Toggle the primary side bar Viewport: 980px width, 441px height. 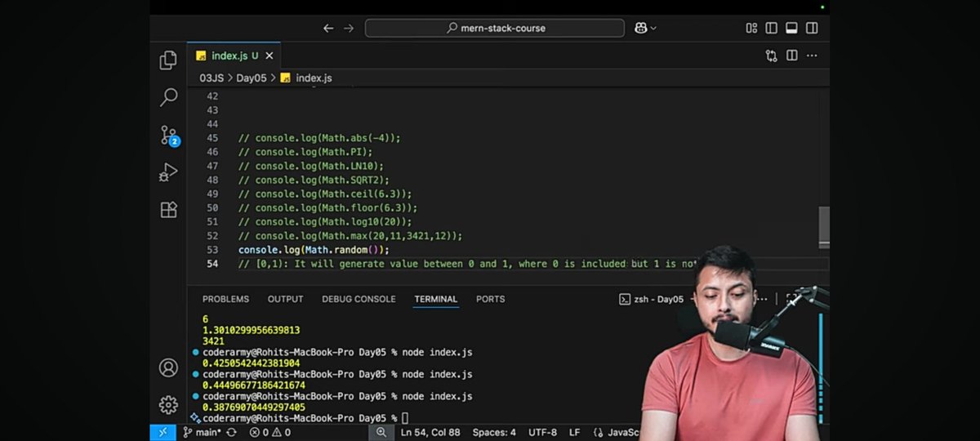pos(772,28)
